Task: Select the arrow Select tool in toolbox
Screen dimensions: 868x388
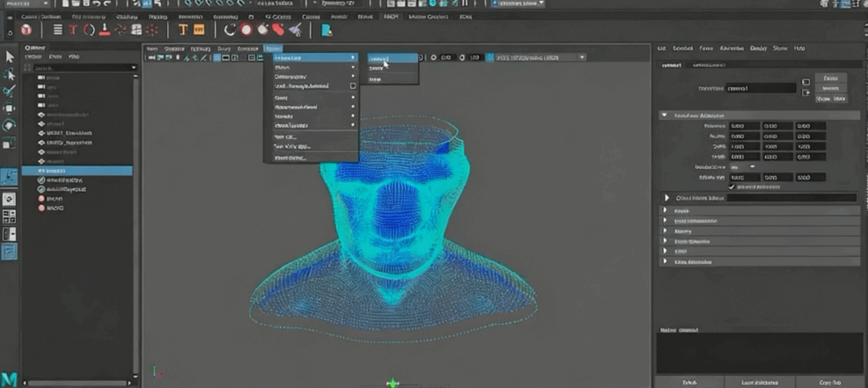Action: (10, 56)
